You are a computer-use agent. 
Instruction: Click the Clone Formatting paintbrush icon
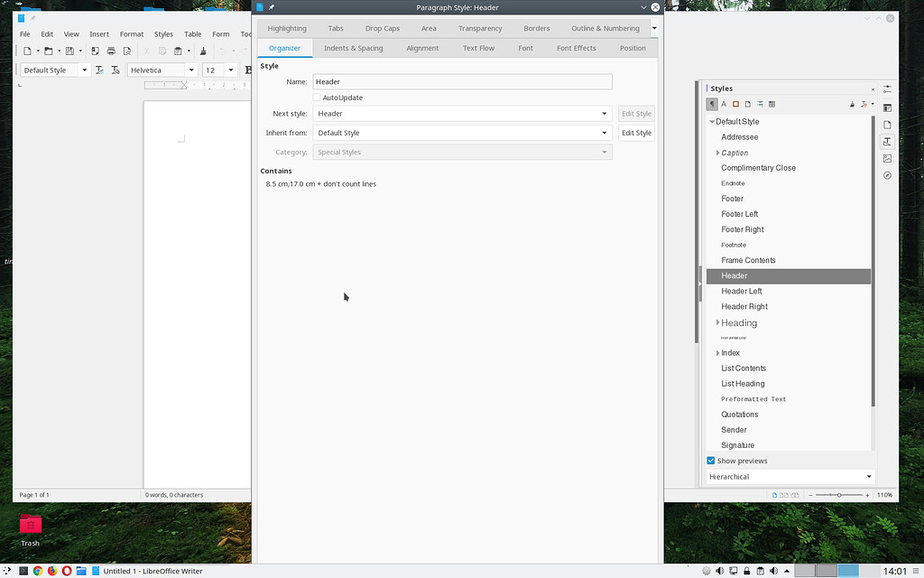[203, 51]
